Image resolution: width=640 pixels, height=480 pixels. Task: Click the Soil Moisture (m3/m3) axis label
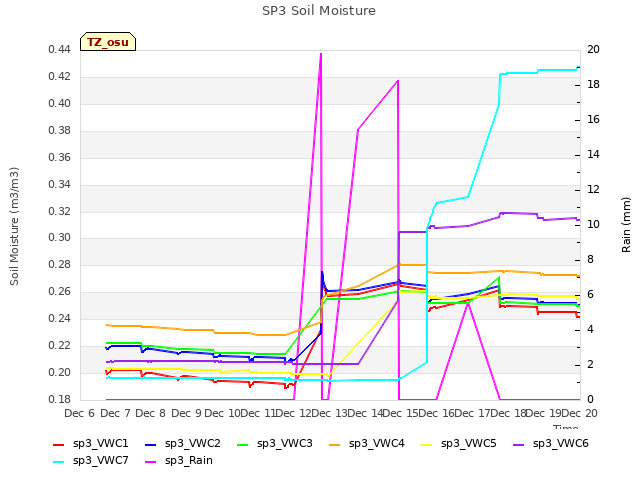(14, 226)
